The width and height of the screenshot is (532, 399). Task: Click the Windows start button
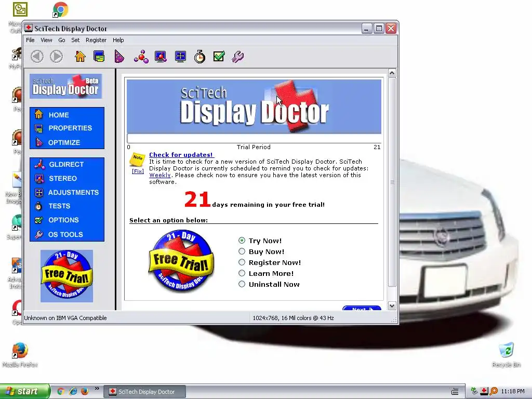(x=25, y=391)
